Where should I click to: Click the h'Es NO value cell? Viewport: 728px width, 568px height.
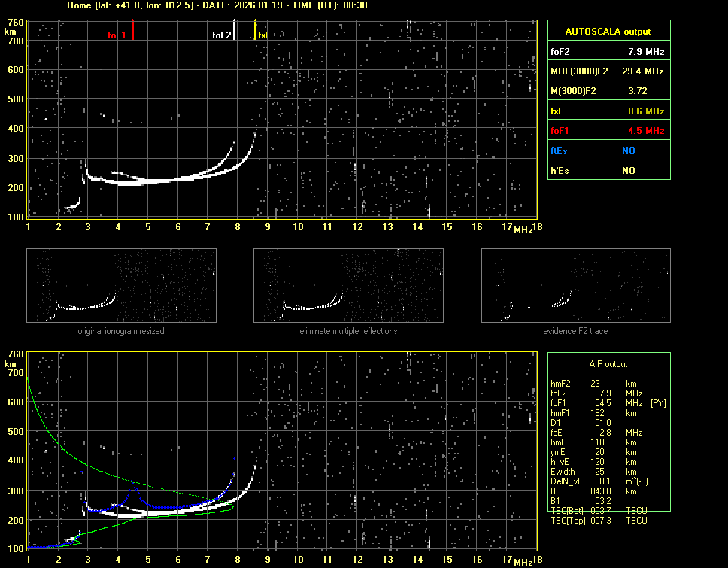pos(629,171)
